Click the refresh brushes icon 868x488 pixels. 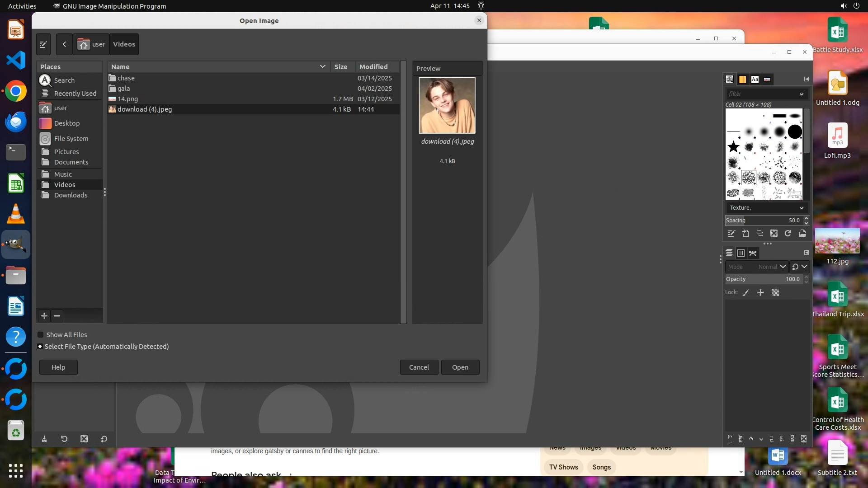[788, 234]
